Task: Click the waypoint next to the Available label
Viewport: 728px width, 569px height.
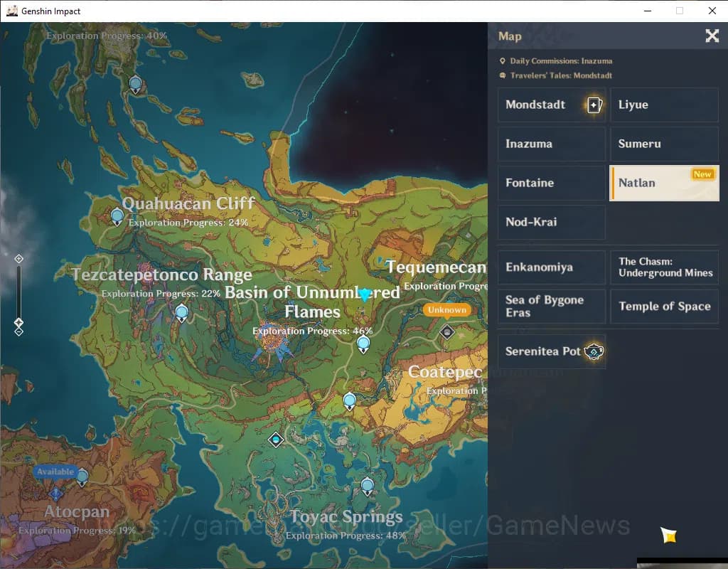Action: pos(82,476)
